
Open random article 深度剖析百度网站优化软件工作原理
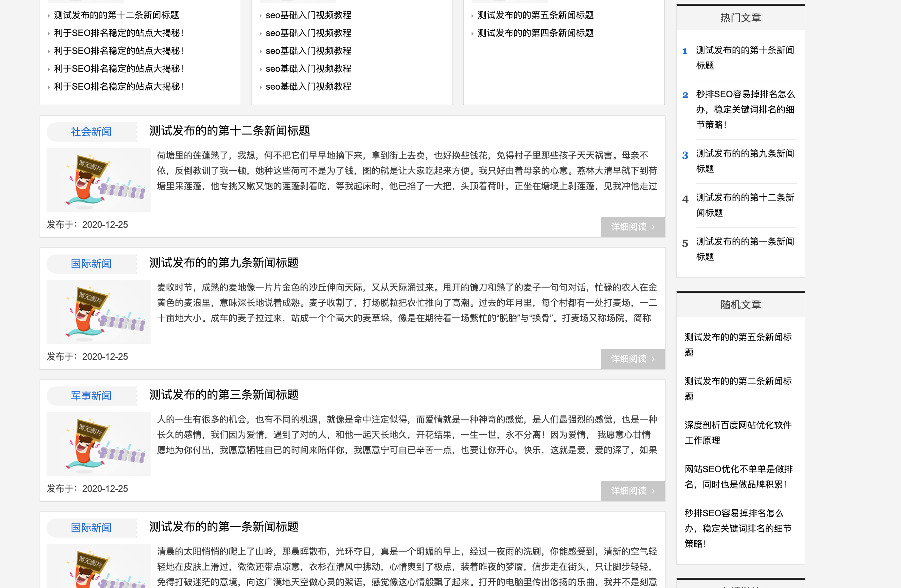pos(738,432)
